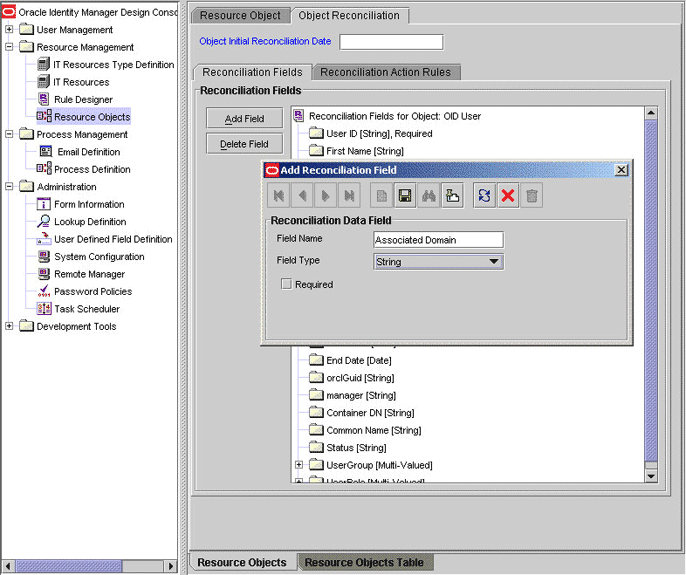Click the fields list vertical scrollbar thumb
686x575 pixels.
point(651,291)
